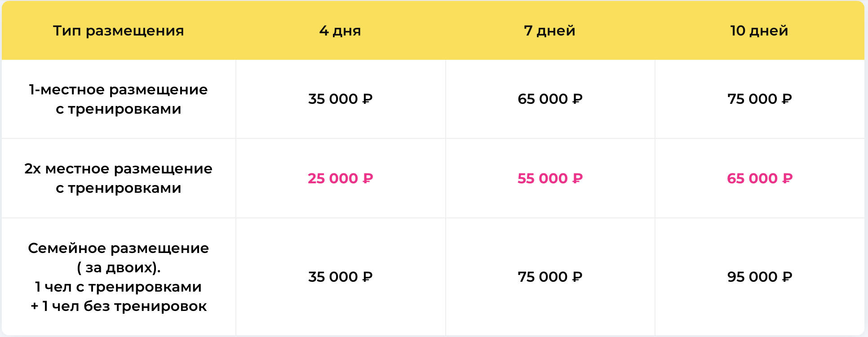Image resolution: width=868 pixels, height=337 pixels.
Task: Select 35 000 ₽ price for single 4 days
Action: tap(341, 99)
